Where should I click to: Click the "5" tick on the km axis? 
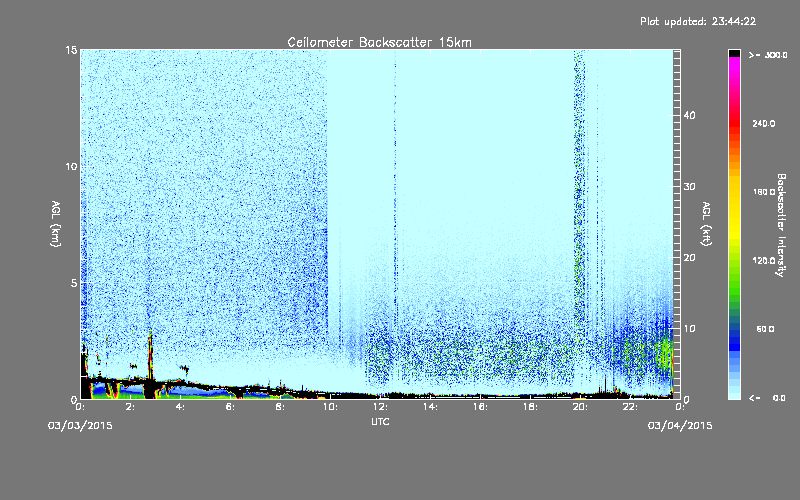[74, 283]
